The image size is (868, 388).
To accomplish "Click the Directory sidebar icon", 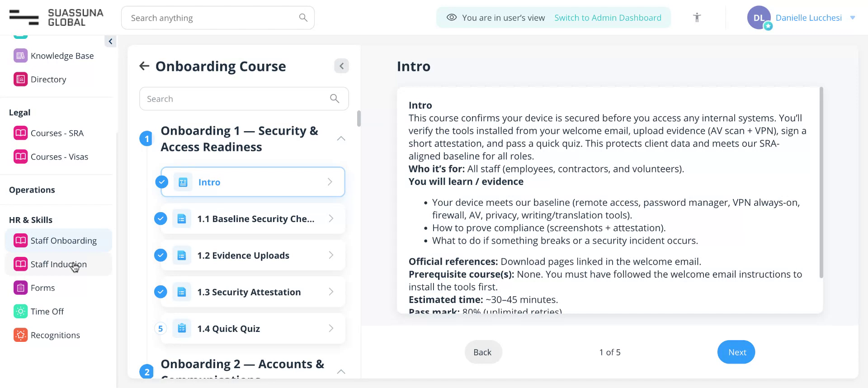I will (20, 79).
